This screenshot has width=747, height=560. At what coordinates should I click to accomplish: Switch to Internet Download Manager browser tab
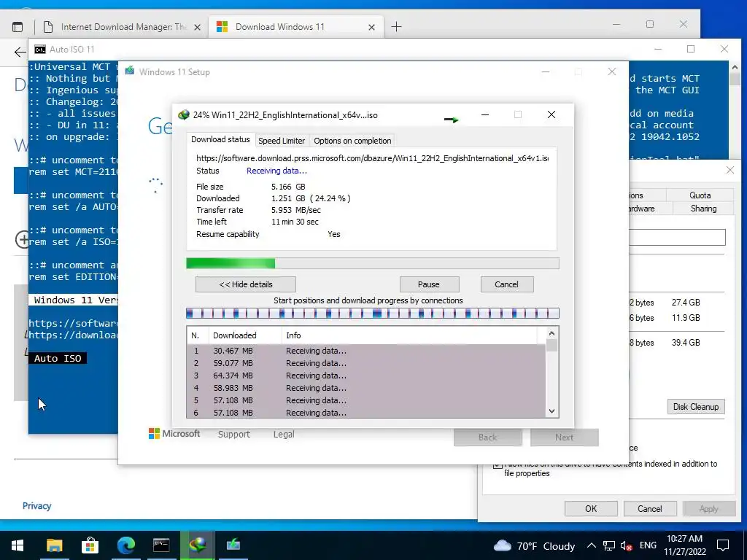point(123,27)
